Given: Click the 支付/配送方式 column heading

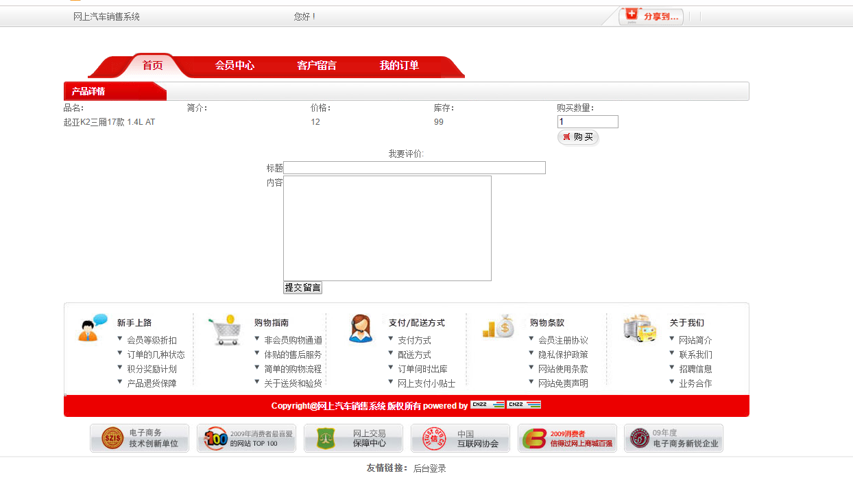Looking at the screenshot, I should [x=417, y=322].
